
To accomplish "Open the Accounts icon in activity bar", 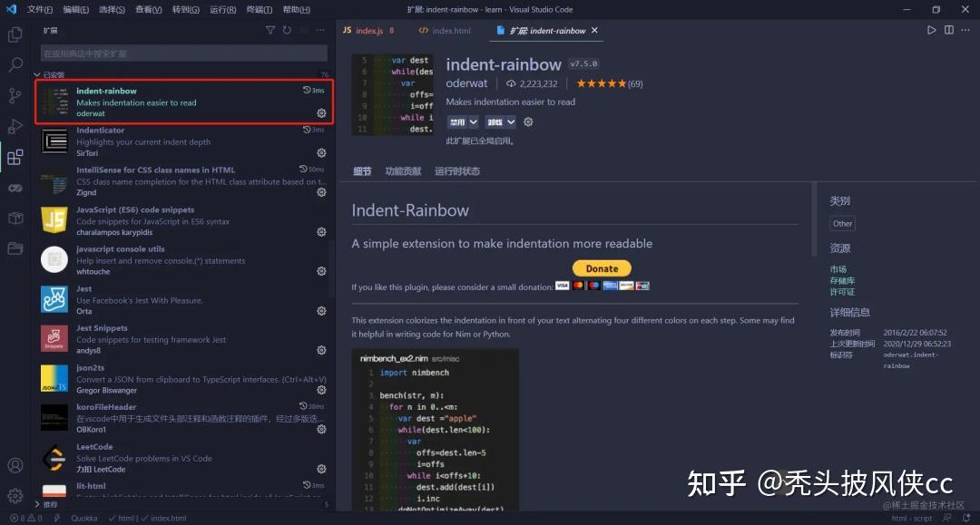I will tap(15, 466).
